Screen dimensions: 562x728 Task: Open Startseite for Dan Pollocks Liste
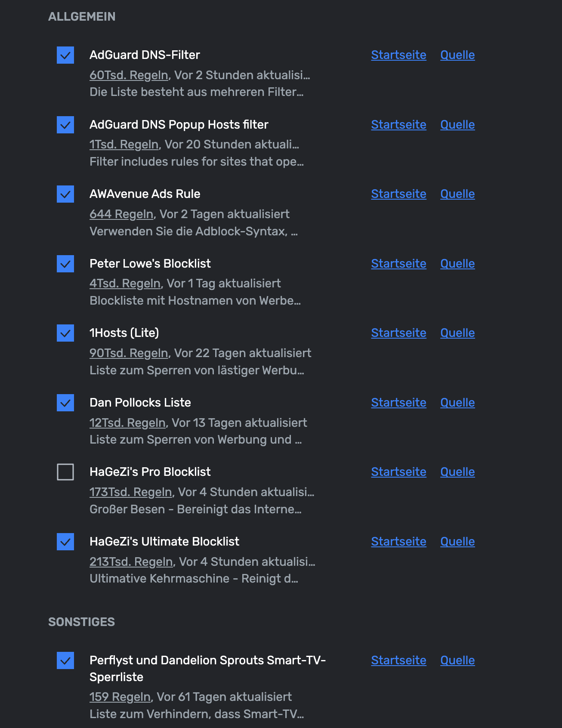click(x=398, y=403)
